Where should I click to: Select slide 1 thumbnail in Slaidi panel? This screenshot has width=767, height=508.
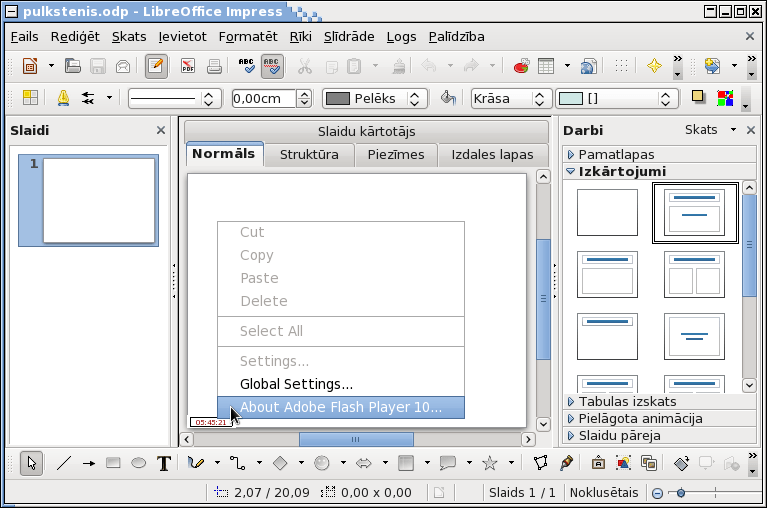tap(89, 200)
